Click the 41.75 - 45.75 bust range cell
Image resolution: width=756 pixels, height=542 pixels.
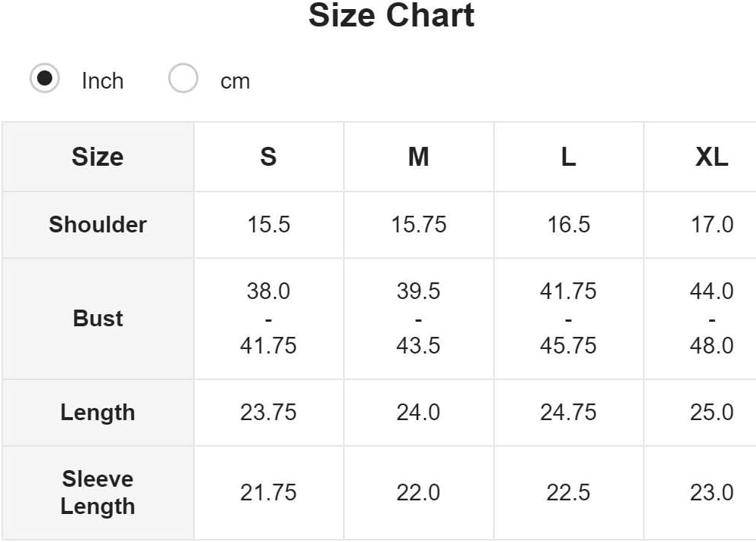pos(568,319)
